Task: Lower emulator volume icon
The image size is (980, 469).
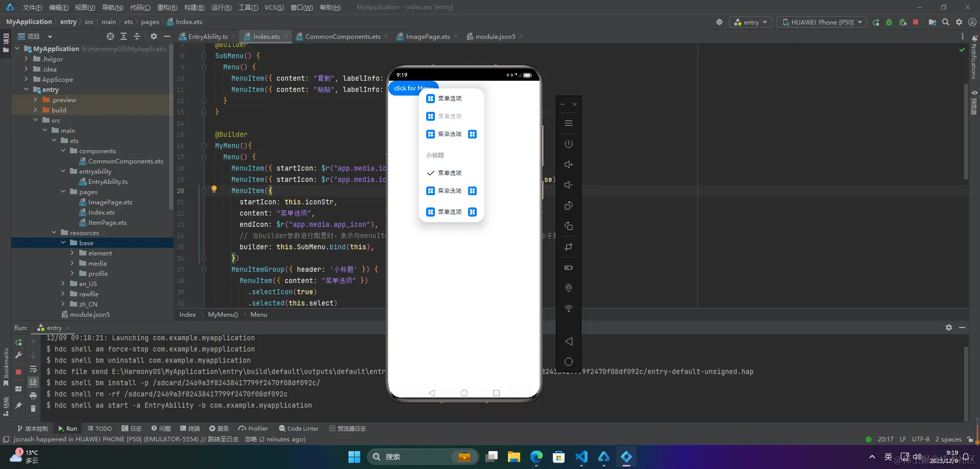Action: [x=569, y=185]
